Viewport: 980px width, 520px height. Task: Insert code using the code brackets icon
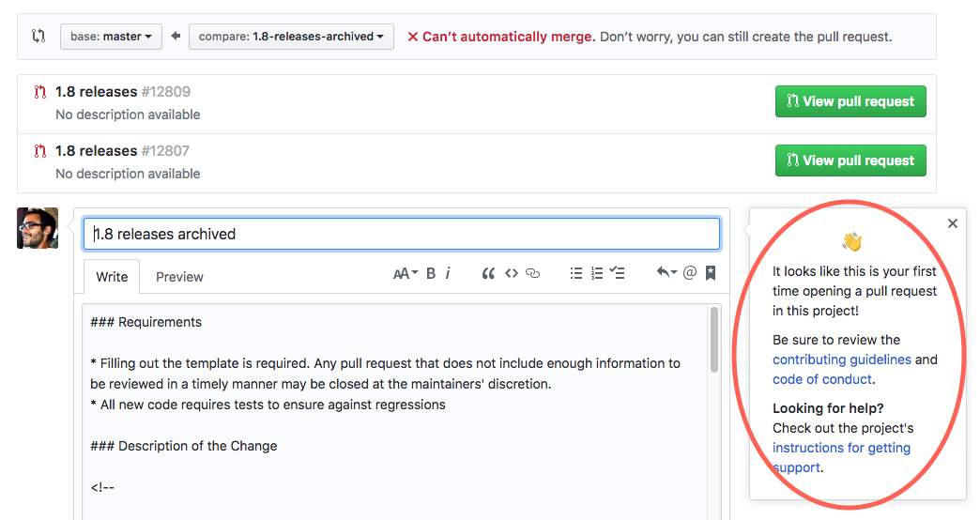[x=512, y=273]
